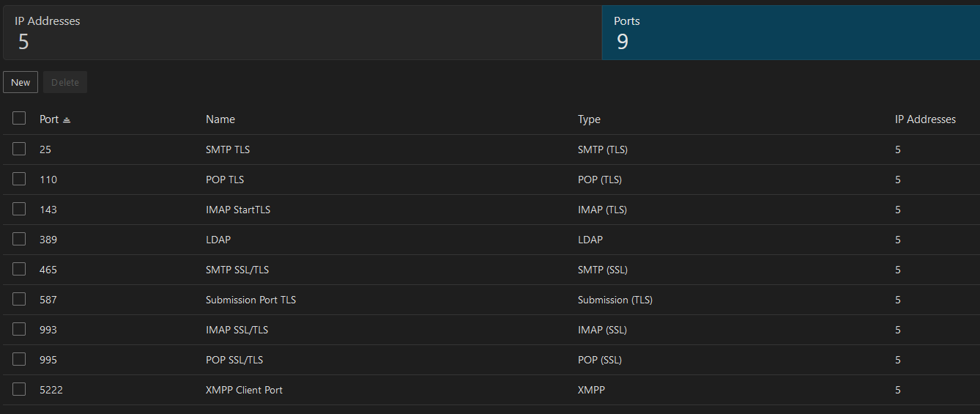The width and height of the screenshot is (980, 414).
Task: Check the XMPP port 5222 checkbox
Action: tap(19, 390)
